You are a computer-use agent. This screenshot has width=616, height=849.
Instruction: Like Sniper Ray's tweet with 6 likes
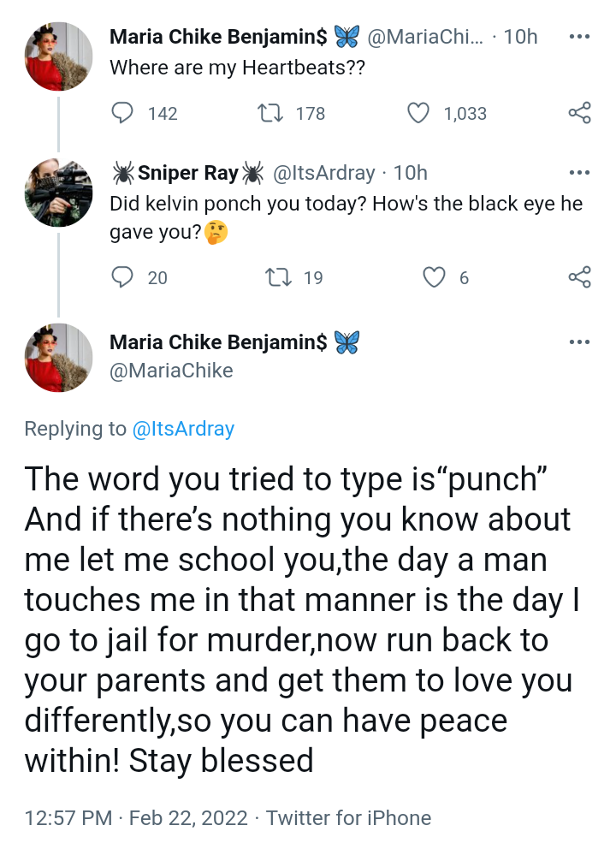pos(436,277)
